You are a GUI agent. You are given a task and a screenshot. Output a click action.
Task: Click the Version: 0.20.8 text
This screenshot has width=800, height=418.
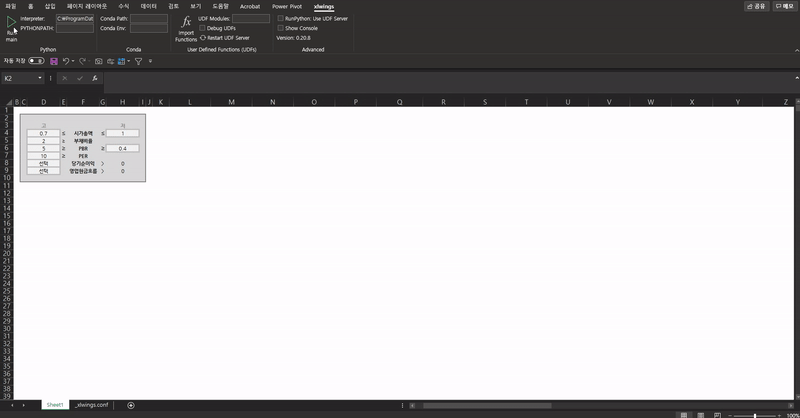coord(293,38)
